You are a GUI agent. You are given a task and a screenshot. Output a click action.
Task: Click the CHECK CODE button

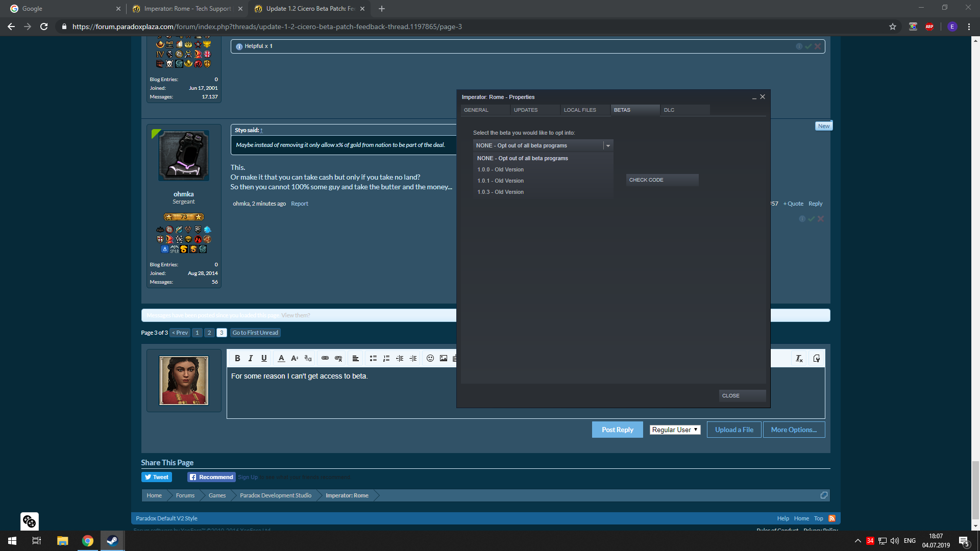(662, 180)
